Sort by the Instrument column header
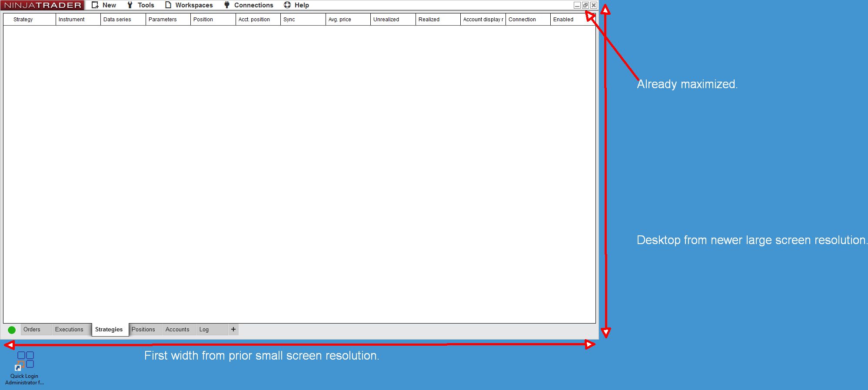Viewport: 868px width, 390px height. (78, 20)
